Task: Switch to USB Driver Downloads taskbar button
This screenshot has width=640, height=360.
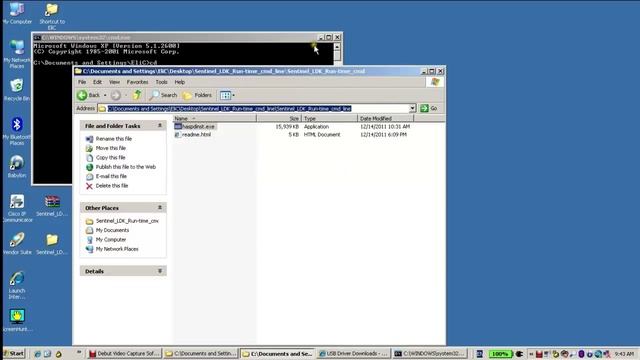Action: [x=353, y=353]
